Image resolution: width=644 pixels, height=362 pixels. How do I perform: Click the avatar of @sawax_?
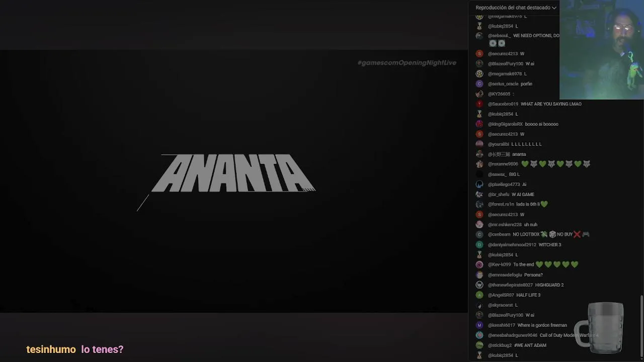coord(479,174)
